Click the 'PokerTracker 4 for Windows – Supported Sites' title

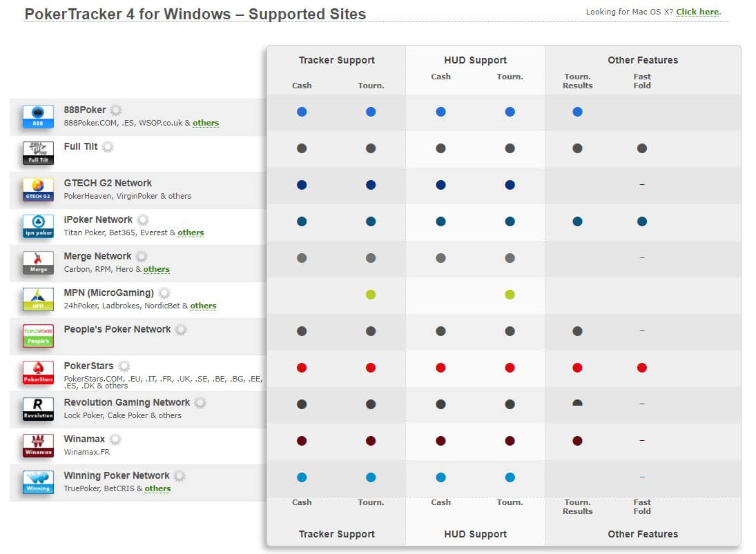point(195,14)
